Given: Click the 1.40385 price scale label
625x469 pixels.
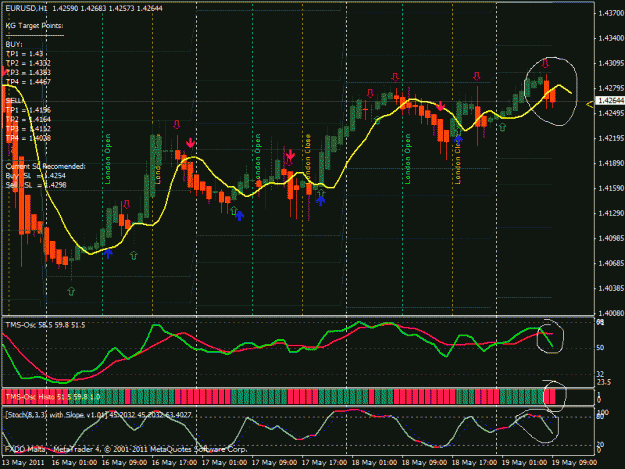Looking at the screenshot, I should tap(610, 288).
